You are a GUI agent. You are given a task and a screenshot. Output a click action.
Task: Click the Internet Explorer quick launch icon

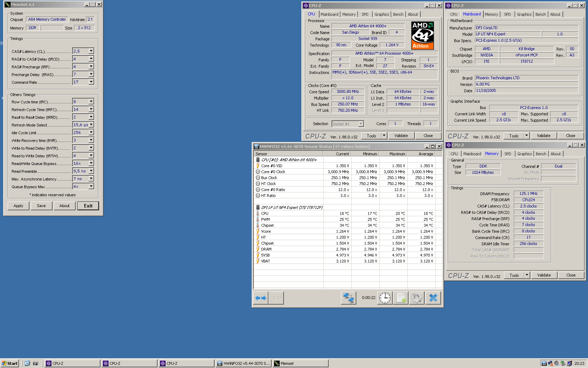[x=27, y=363]
